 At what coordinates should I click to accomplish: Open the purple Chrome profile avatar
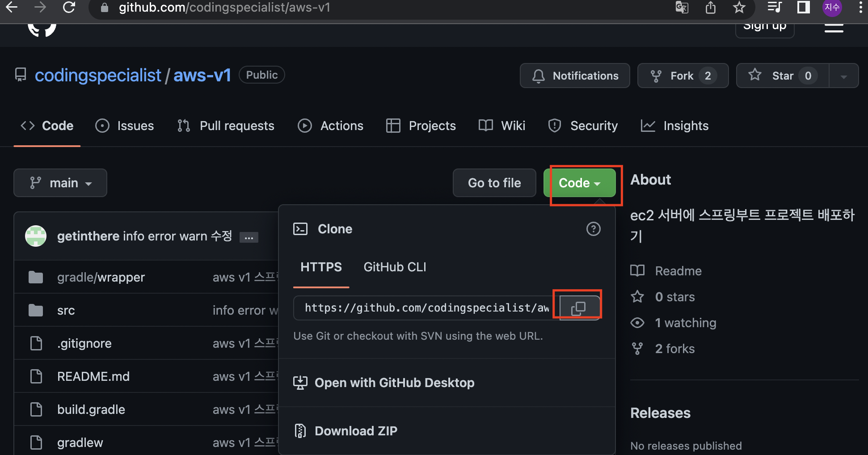pyautogui.click(x=832, y=8)
